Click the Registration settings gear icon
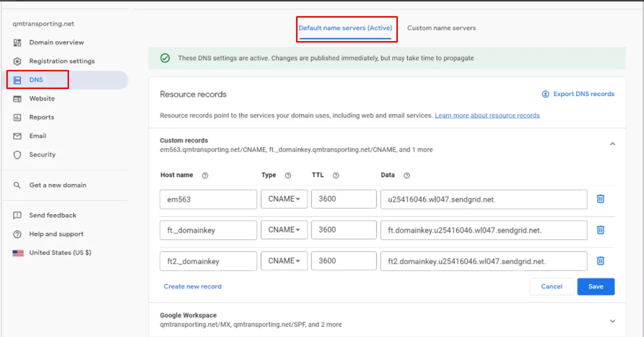Viewport: 644px width, 337px height. coord(17,61)
